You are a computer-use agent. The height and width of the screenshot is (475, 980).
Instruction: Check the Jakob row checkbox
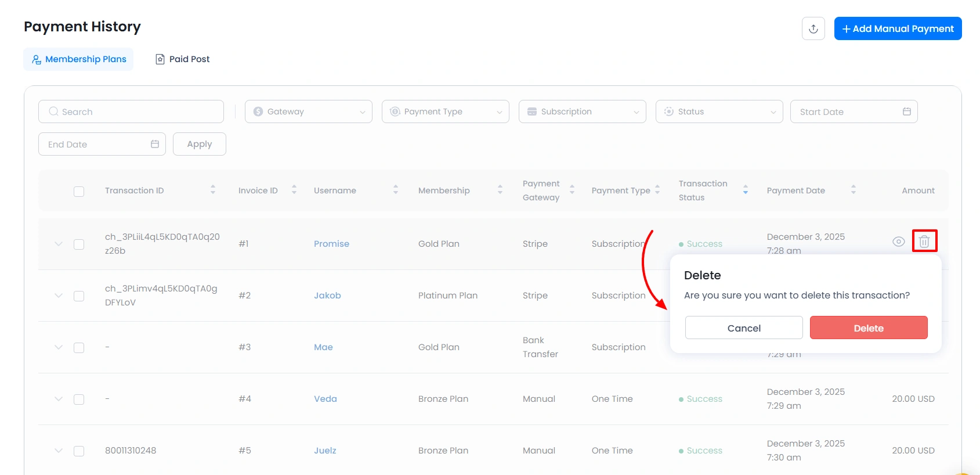[79, 296]
